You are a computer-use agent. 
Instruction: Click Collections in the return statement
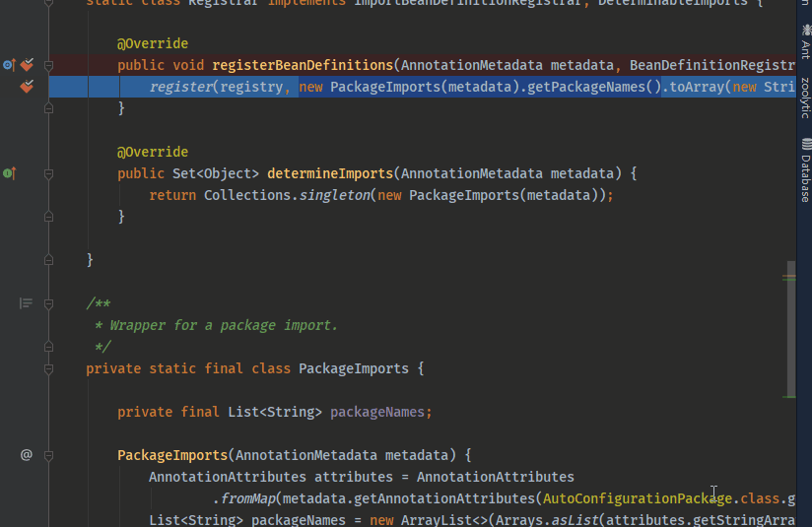[x=247, y=195]
